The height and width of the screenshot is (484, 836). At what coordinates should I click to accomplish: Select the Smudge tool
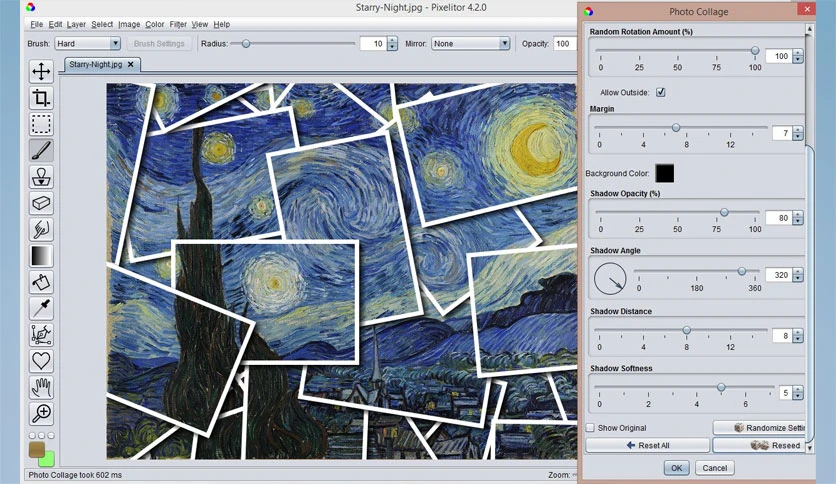point(41,229)
